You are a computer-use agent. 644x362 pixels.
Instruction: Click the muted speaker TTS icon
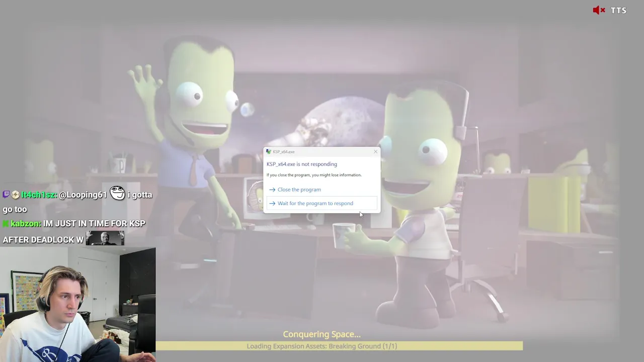coord(599,10)
